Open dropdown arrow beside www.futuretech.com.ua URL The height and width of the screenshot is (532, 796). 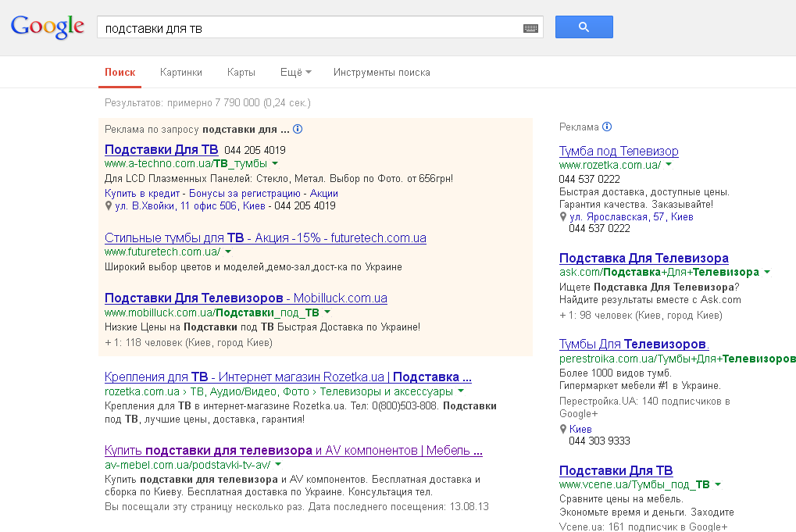point(228,252)
